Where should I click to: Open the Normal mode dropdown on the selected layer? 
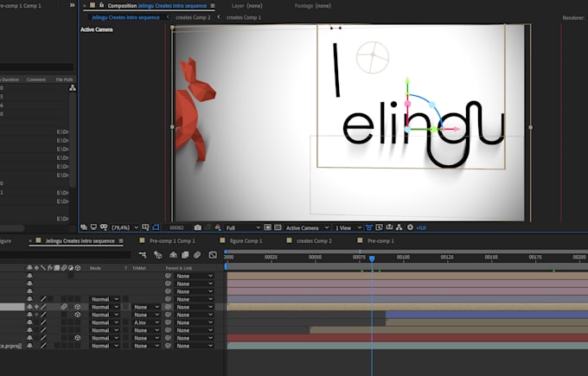[x=105, y=307]
